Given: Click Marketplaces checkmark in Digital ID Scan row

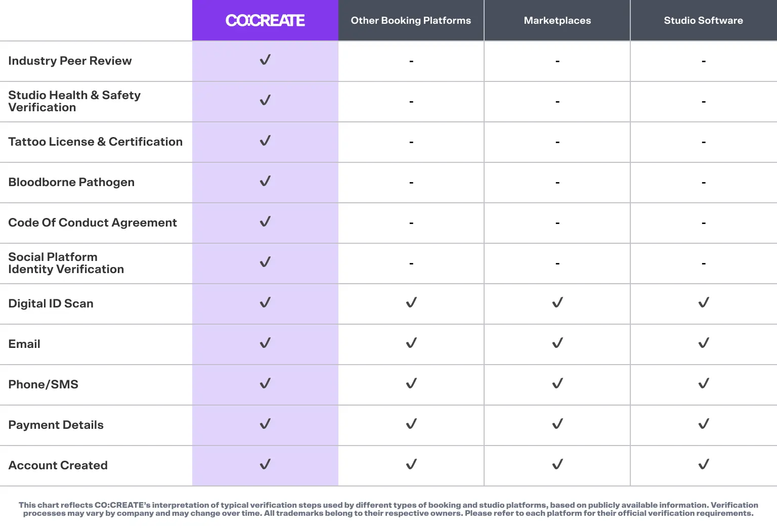Looking at the screenshot, I should [x=557, y=303].
